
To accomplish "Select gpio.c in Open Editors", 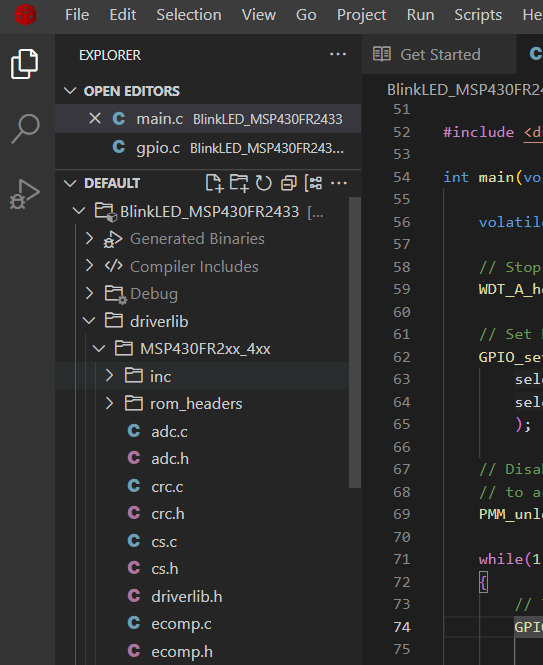I will 208,148.
